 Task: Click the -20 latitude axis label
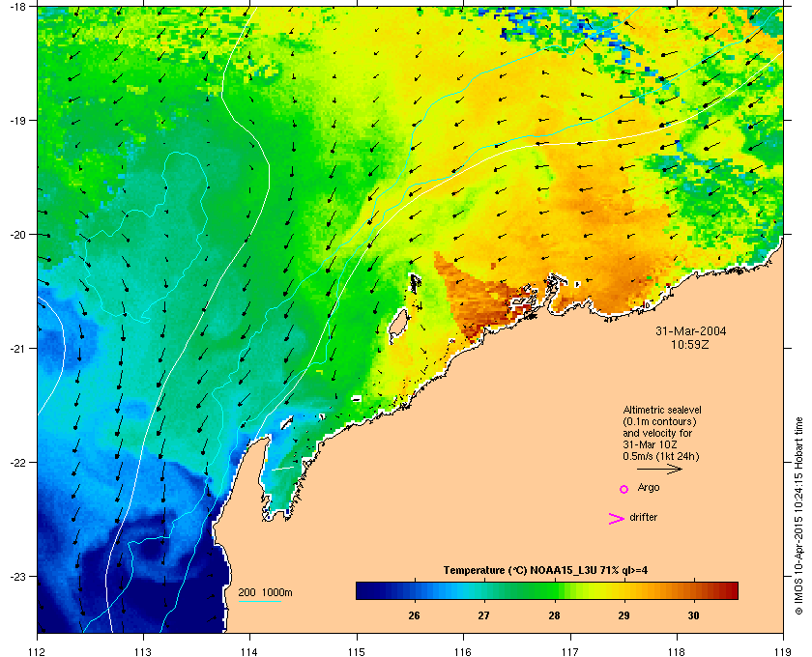[19, 234]
